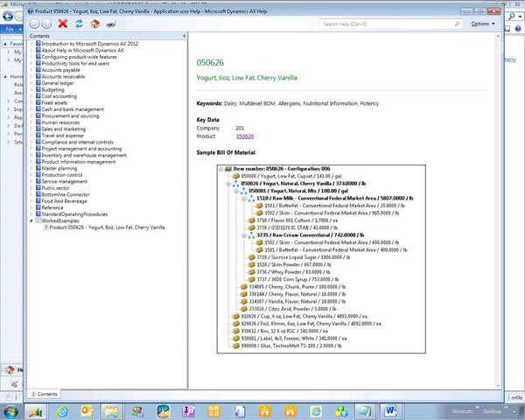Collapse the Contents pane arrow
The image size is (525, 420).
[184, 36]
